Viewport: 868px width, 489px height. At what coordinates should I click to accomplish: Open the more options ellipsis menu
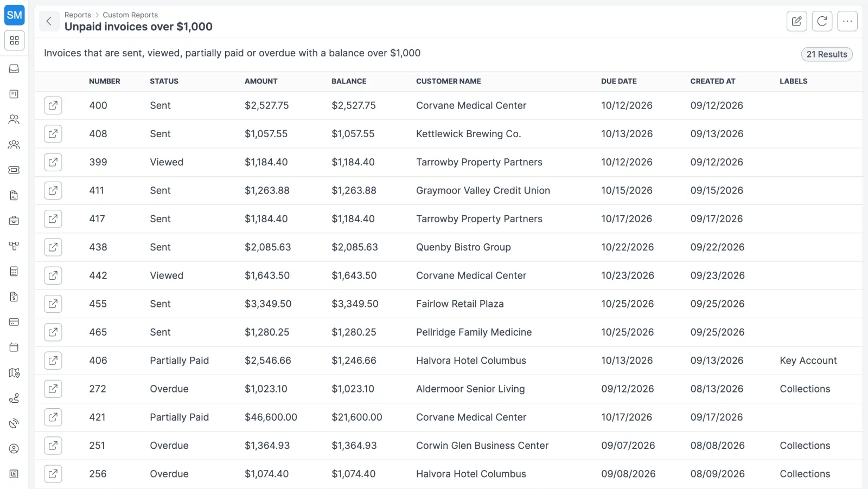(847, 21)
